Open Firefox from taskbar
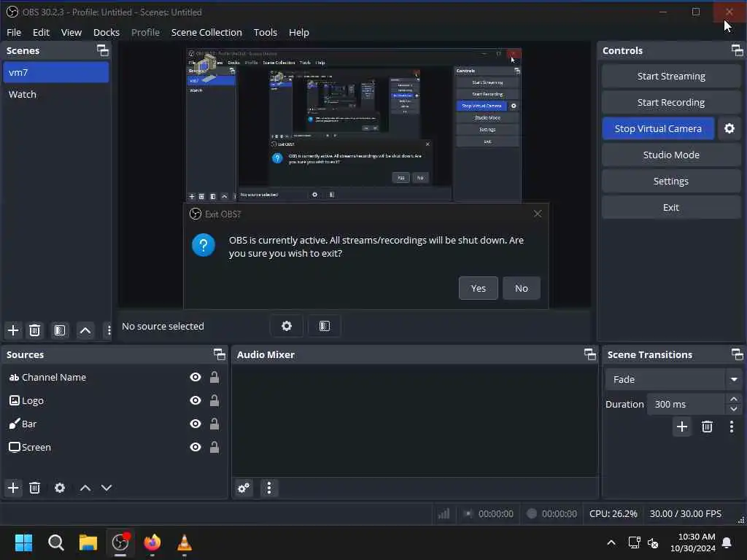The width and height of the screenshot is (747, 560). (152, 542)
